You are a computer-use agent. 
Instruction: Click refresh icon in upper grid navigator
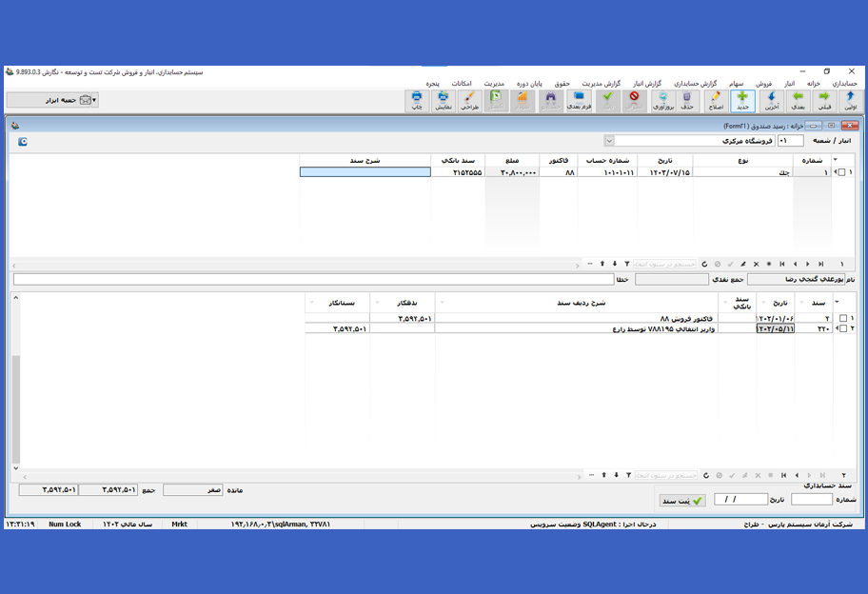pos(704,264)
